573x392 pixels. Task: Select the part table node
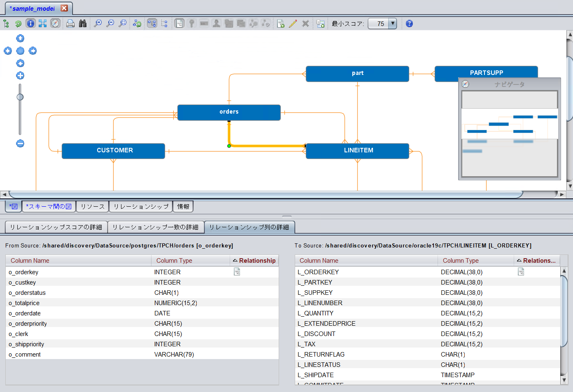pyautogui.click(x=357, y=74)
